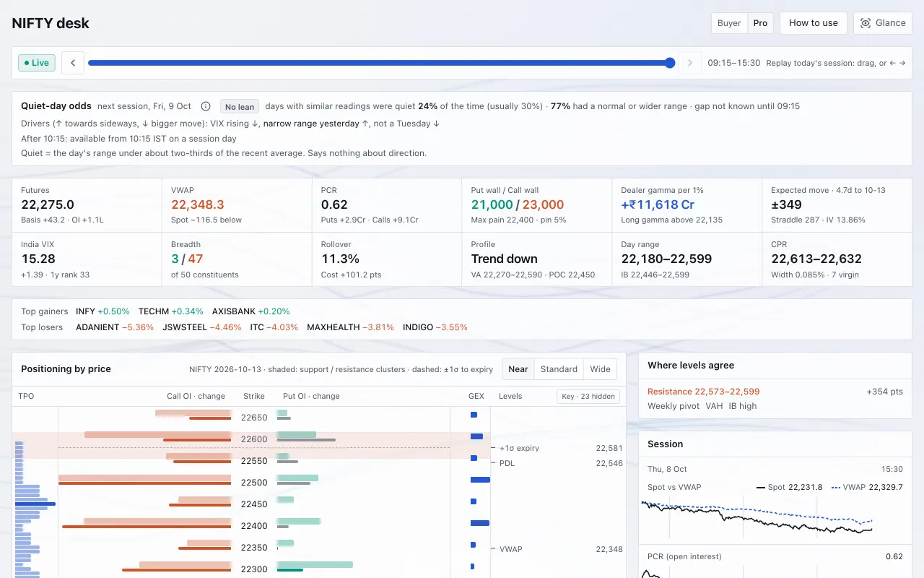Viewport: 924px width, 578px height.
Task: Click the Day range value 22,180–22,599
Action: pyautogui.click(x=666, y=259)
